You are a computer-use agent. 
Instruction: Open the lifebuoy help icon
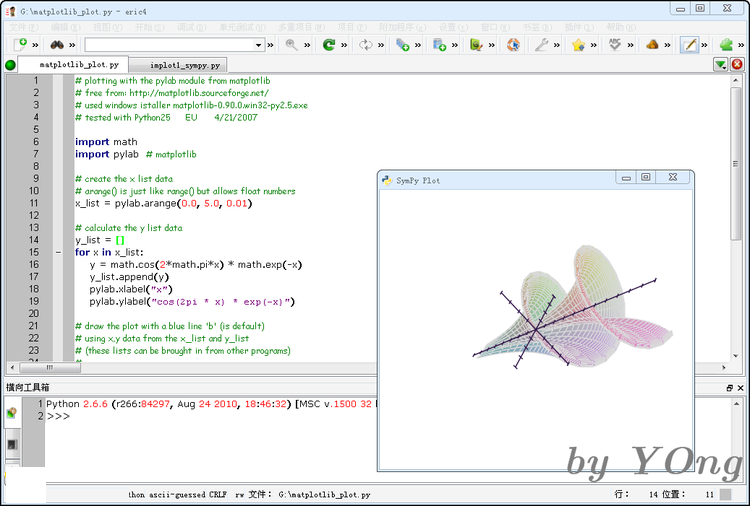coord(513,44)
